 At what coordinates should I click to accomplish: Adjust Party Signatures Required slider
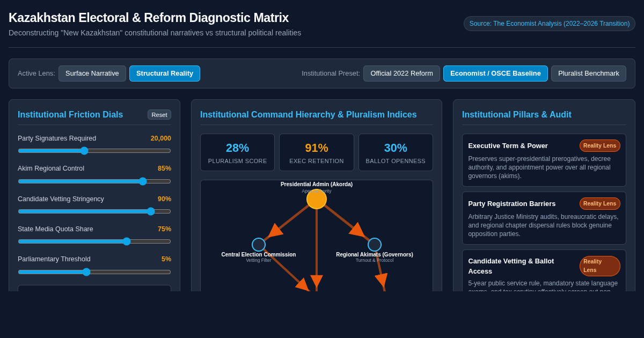94,151
